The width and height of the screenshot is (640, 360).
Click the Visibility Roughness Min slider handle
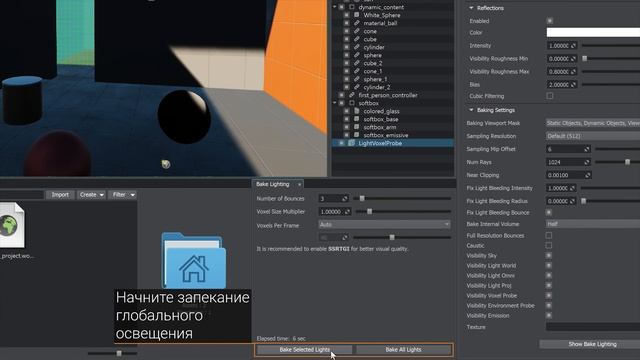[x=584, y=59]
